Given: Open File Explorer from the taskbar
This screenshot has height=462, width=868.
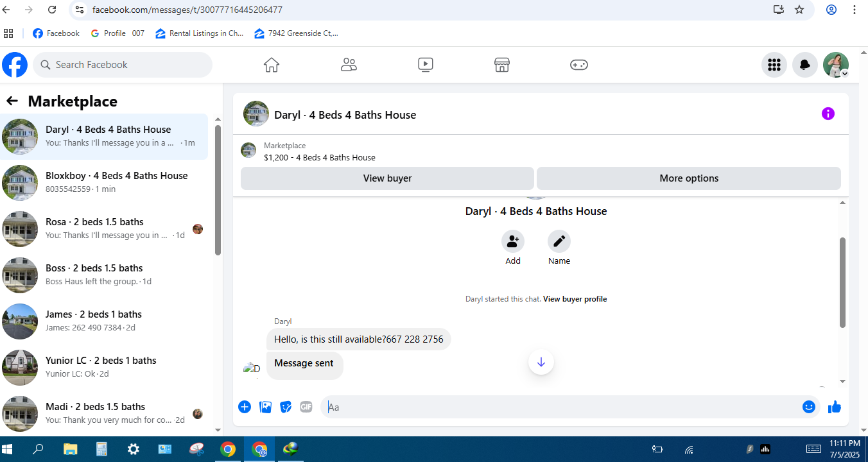Looking at the screenshot, I should click(x=70, y=449).
